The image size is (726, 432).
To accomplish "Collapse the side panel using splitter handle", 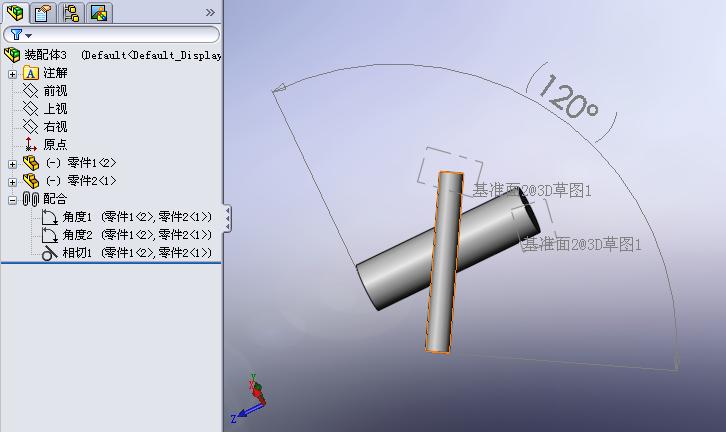I will (227, 218).
